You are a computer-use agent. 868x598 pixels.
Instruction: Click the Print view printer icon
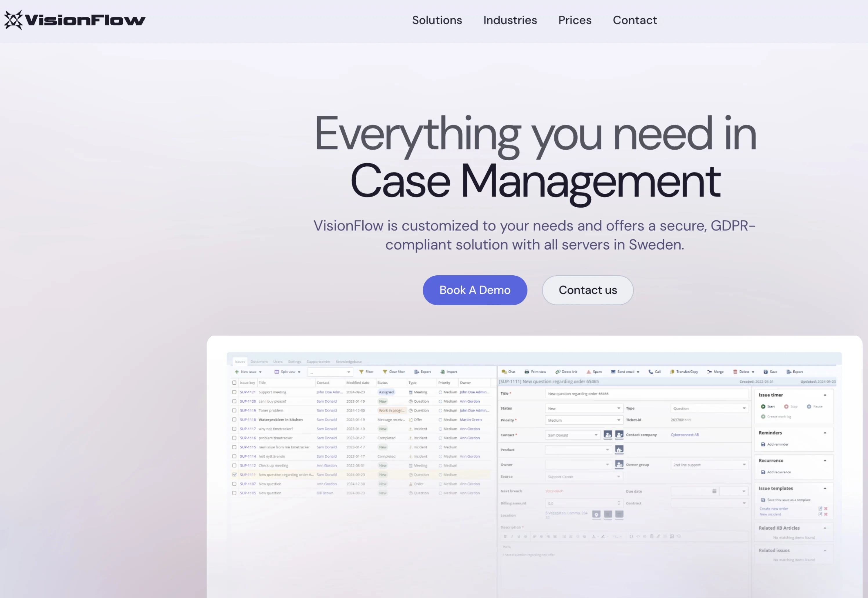(527, 372)
